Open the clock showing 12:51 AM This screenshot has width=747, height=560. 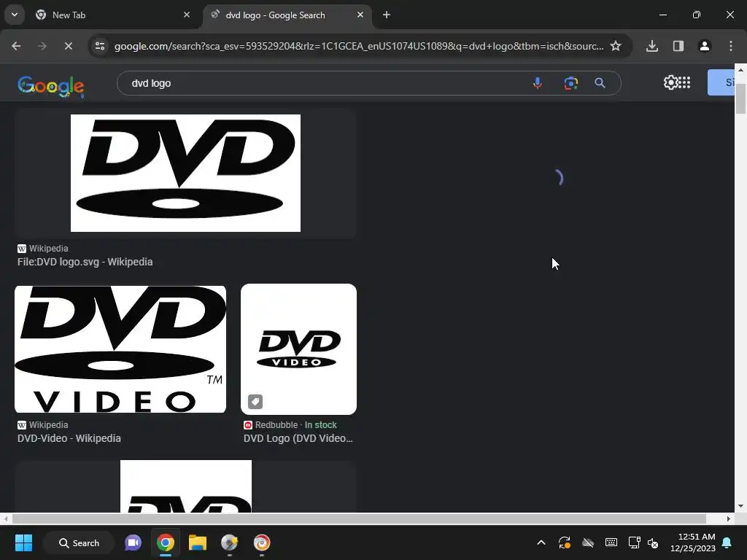[693, 542]
